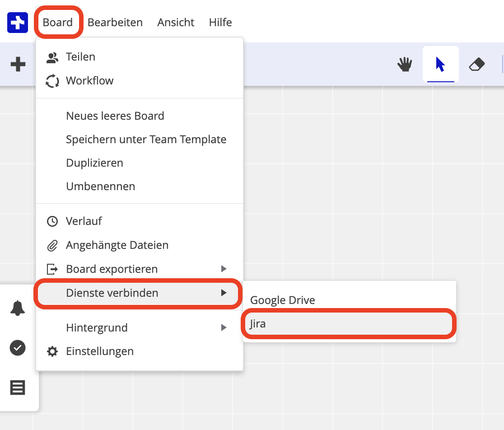Select the eraser tool
This screenshot has height=430, width=504.
(x=476, y=65)
